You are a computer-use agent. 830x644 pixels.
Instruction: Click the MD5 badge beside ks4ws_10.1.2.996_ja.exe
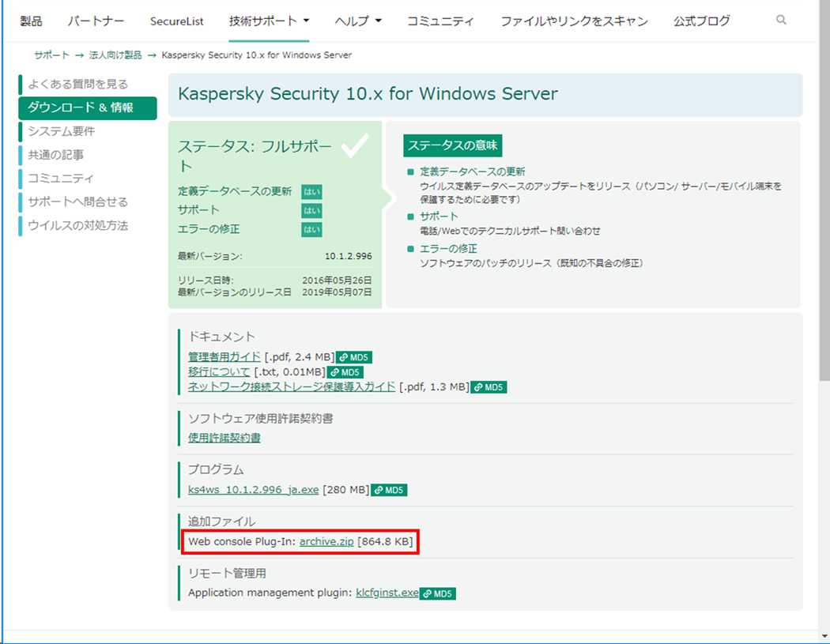pos(389,490)
